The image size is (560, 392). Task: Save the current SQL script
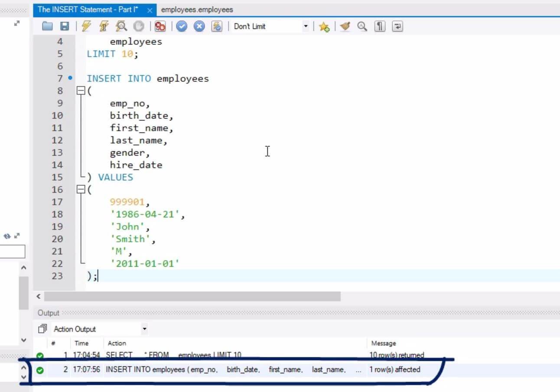click(x=64, y=26)
